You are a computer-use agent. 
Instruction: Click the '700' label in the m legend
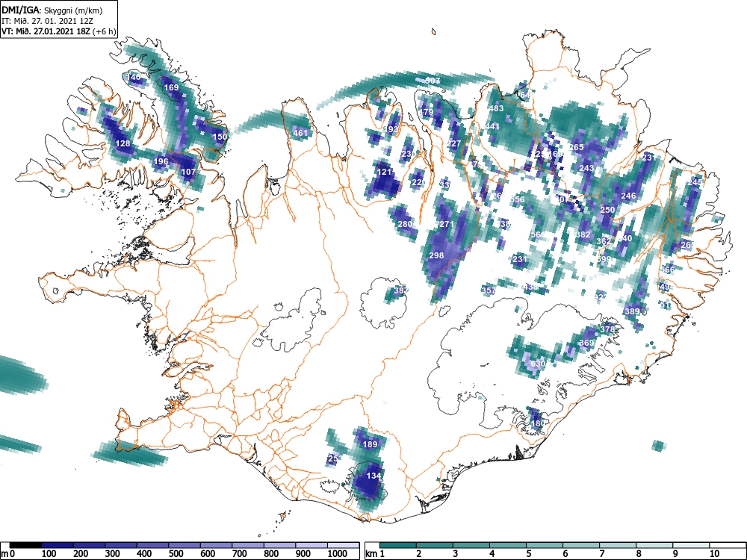point(240,554)
